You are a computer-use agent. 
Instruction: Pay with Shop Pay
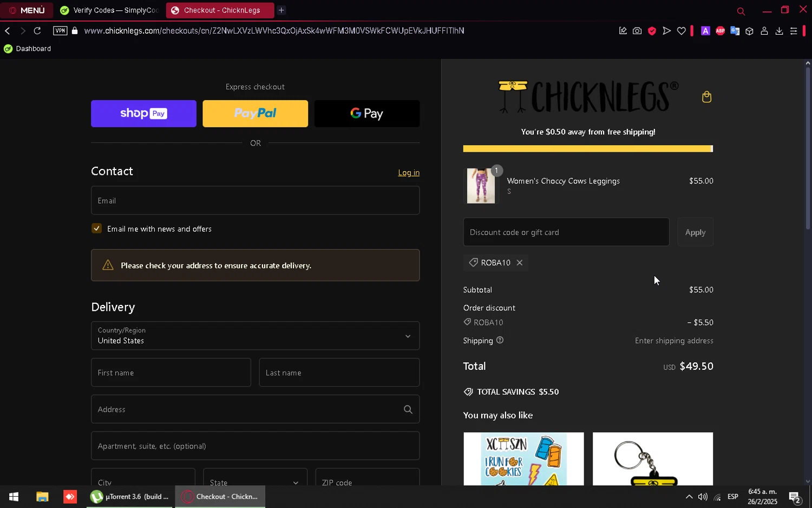click(x=143, y=114)
